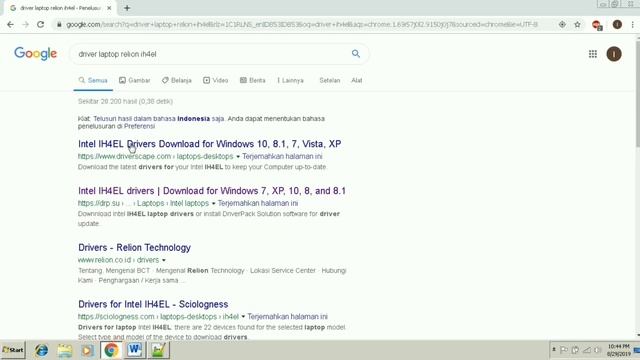Switch to the Video tab
Image resolution: width=640 pixels, height=360 pixels.
[216, 80]
